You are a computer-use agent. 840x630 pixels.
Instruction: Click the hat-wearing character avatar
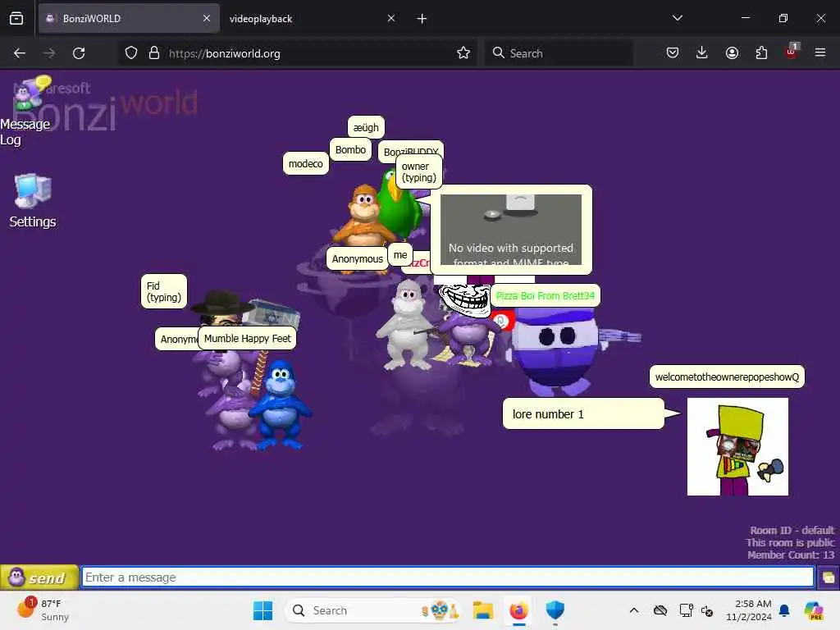(222, 308)
